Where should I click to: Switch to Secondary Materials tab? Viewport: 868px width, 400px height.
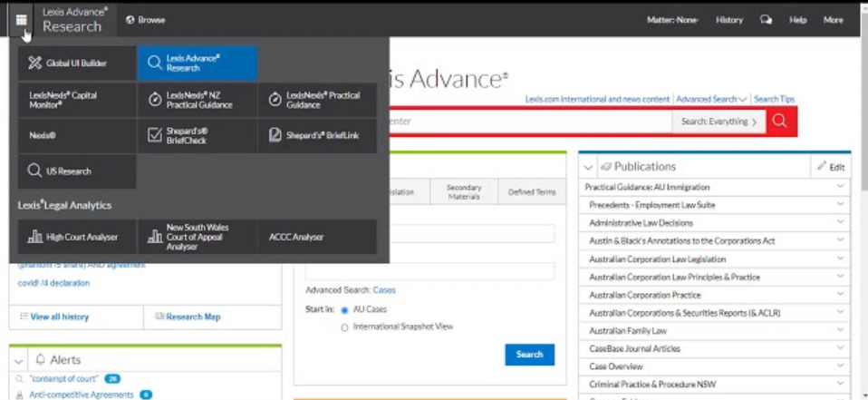[x=464, y=192]
